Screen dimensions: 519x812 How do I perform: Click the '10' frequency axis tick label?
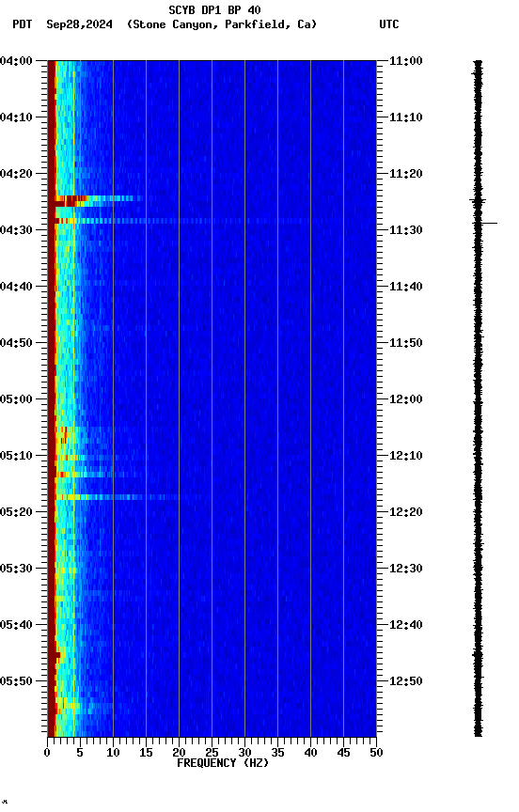(113, 753)
